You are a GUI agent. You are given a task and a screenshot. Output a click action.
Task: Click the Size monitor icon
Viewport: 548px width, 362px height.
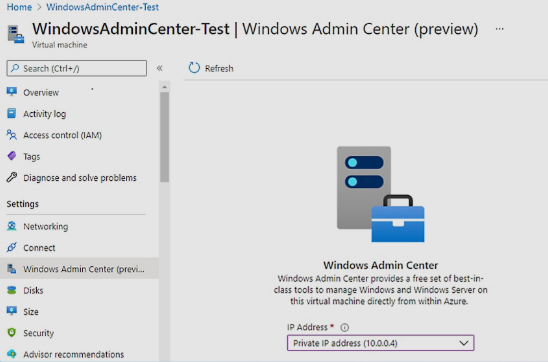point(12,311)
